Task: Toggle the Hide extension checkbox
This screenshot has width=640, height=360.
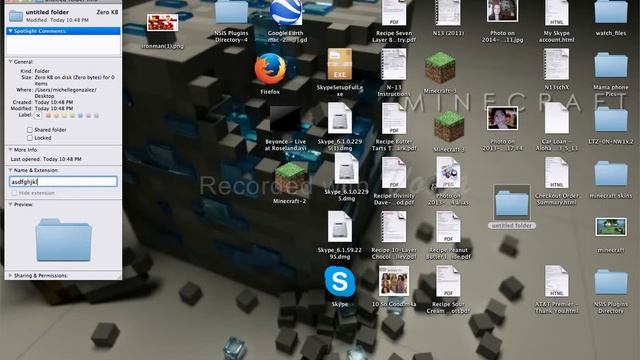Action: pos(14,193)
